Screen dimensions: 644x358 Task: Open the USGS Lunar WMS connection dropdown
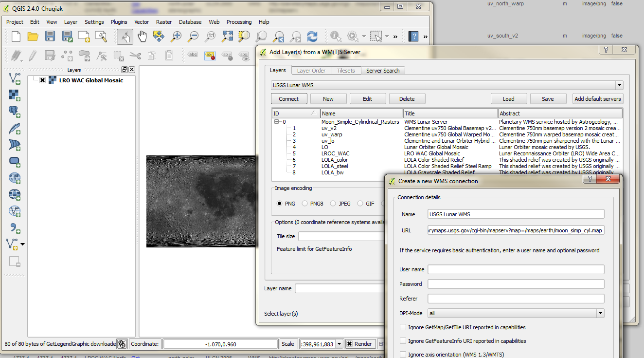(619, 85)
